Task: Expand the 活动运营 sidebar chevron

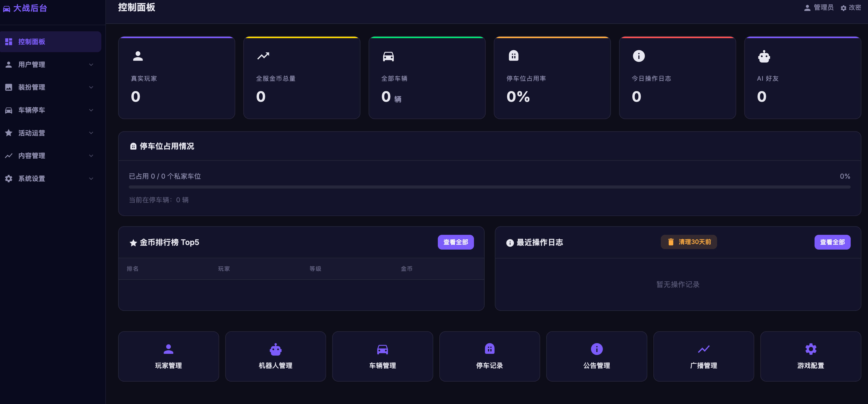Action: click(91, 133)
